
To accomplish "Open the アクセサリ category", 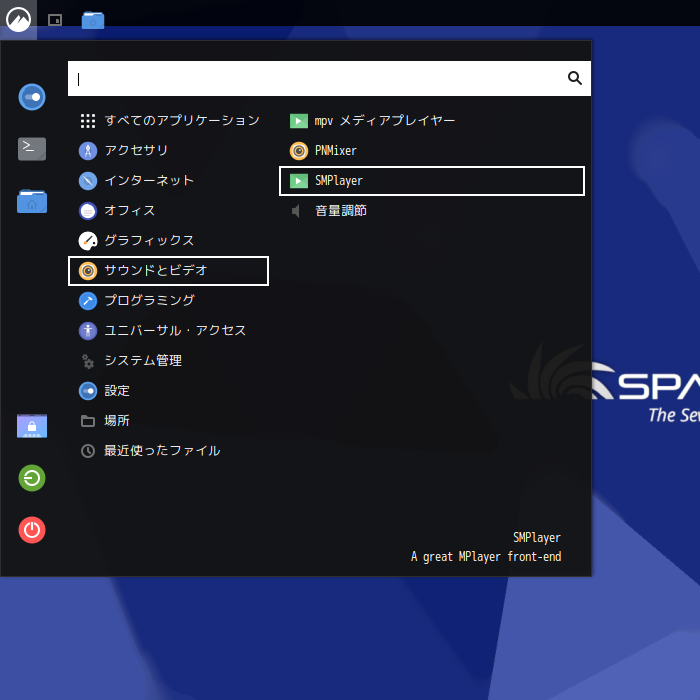I will click(x=168, y=150).
